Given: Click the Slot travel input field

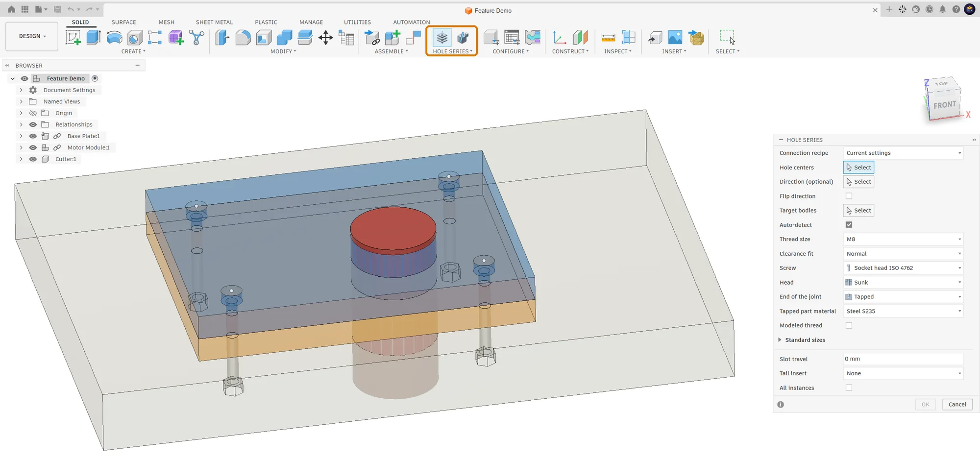Looking at the screenshot, I should 903,359.
